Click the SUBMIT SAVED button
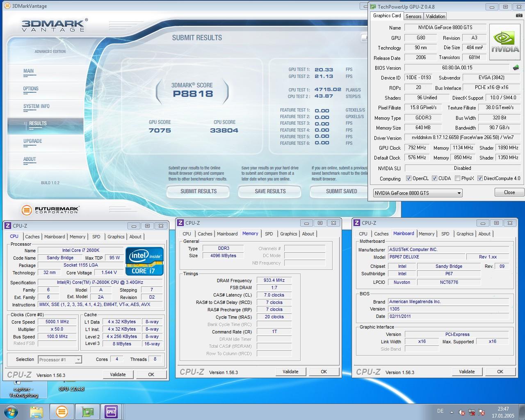The width and height of the screenshot is (525, 420). [340, 192]
